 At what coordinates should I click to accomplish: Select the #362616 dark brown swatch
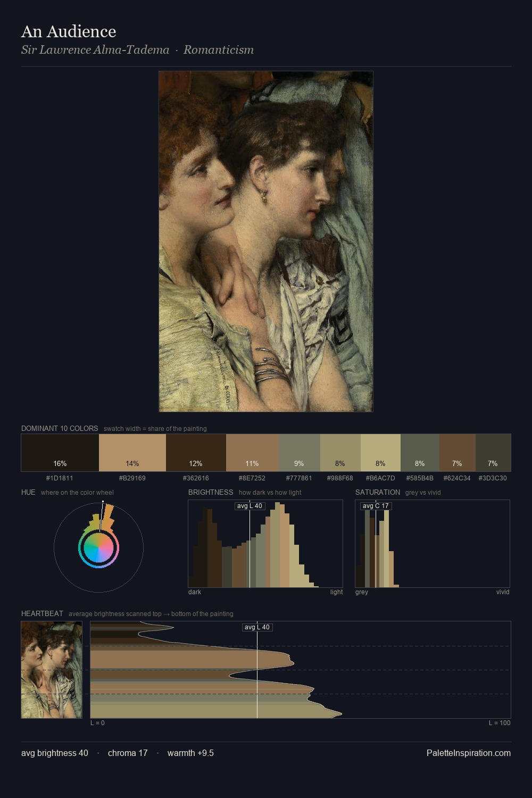click(196, 453)
